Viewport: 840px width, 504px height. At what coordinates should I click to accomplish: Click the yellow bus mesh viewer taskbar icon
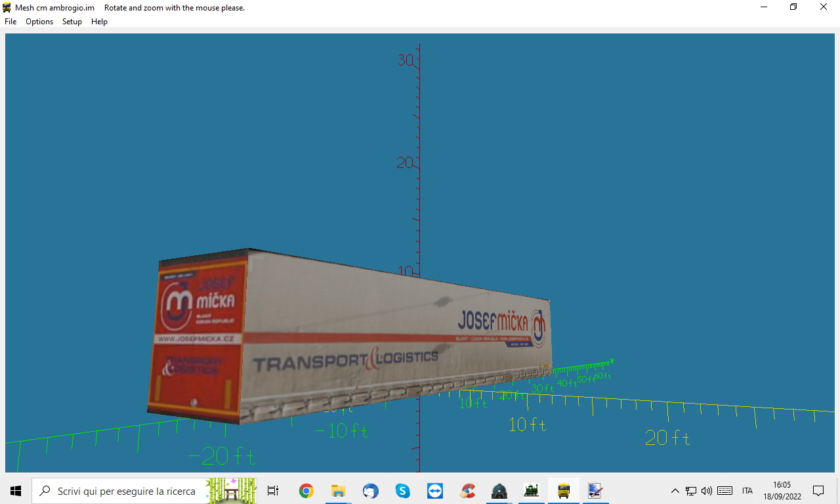click(x=564, y=491)
